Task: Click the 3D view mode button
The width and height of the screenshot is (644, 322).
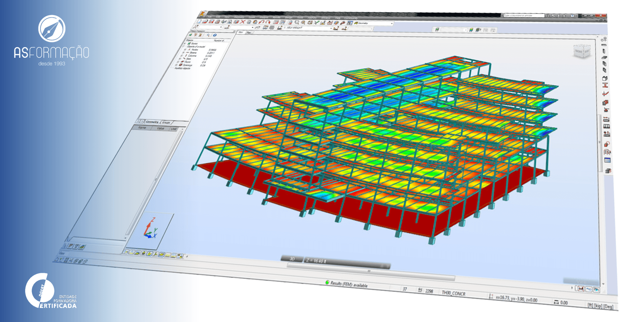Action: pos(292,259)
